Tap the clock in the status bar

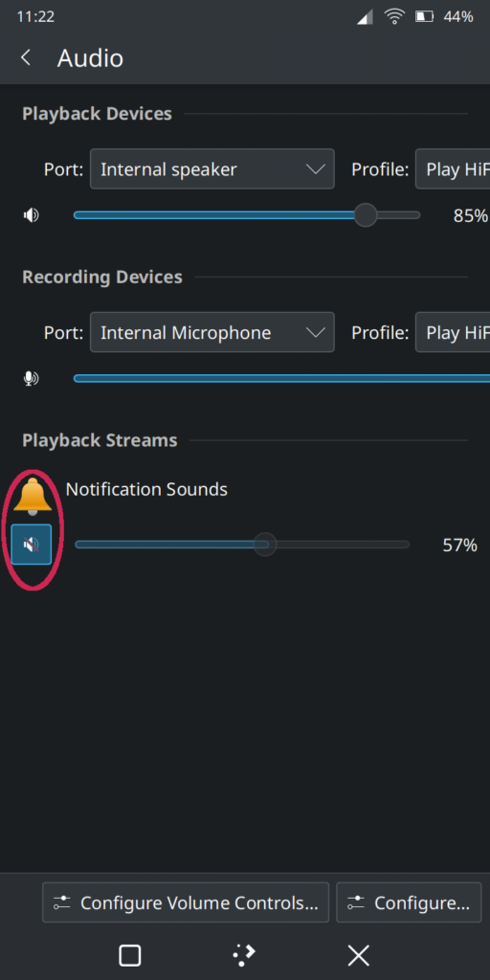35,17
